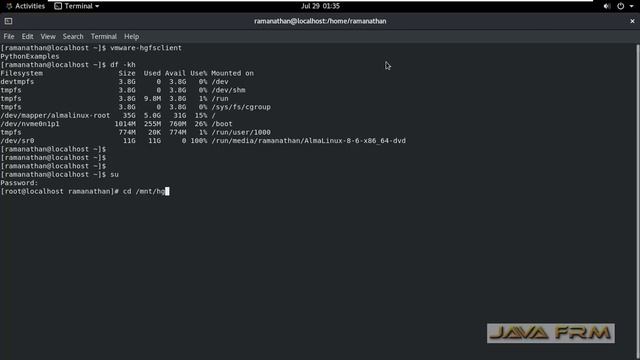Click the Used column header

tap(152, 73)
